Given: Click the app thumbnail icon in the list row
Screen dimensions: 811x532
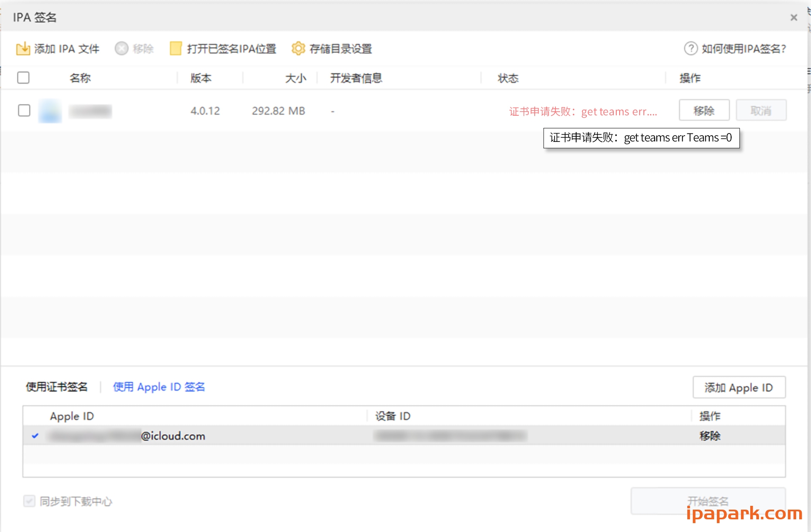Looking at the screenshot, I should tap(49, 111).
